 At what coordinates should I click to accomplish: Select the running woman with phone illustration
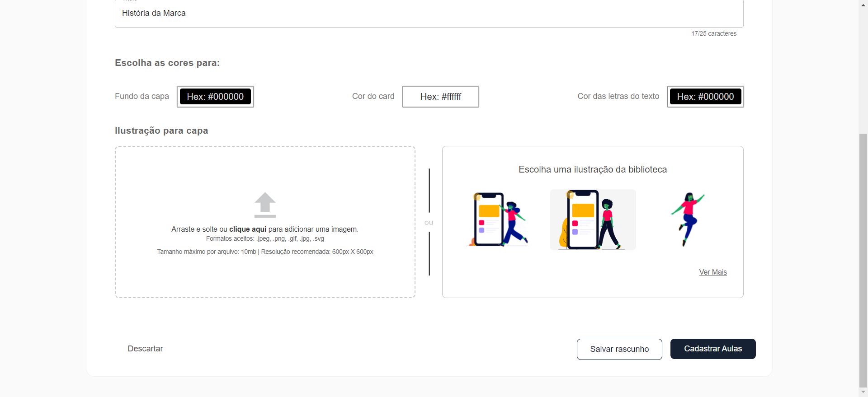pos(497,220)
